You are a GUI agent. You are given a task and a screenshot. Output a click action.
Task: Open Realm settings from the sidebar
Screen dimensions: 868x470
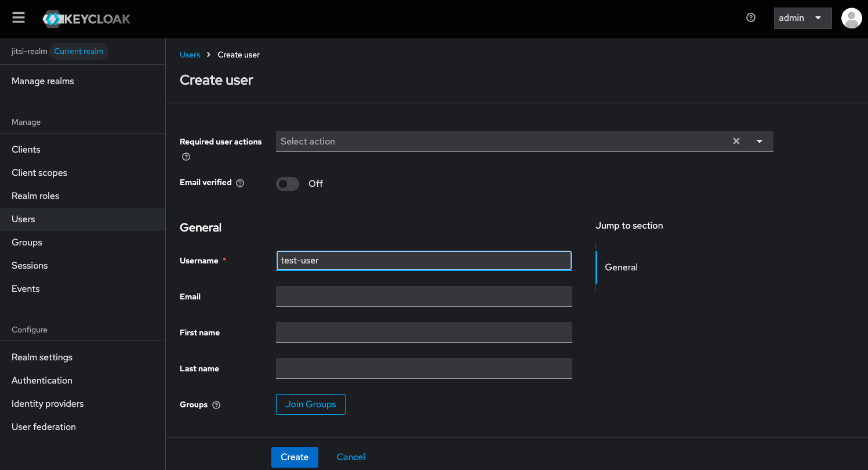[42, 357]
